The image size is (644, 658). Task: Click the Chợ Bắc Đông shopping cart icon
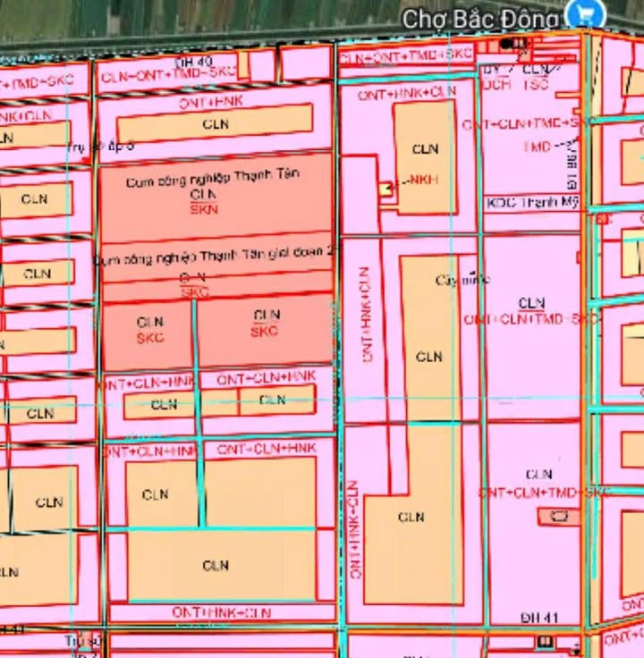(585, 15)
